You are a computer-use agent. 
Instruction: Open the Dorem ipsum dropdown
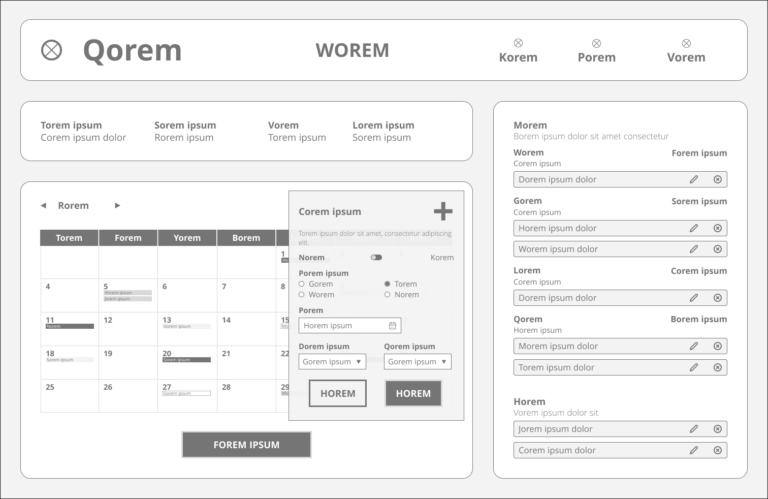coord(332,362)
